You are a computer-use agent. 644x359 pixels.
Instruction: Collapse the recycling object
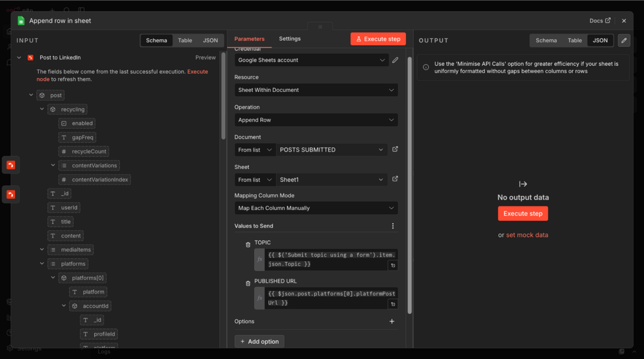coord(42,109)
